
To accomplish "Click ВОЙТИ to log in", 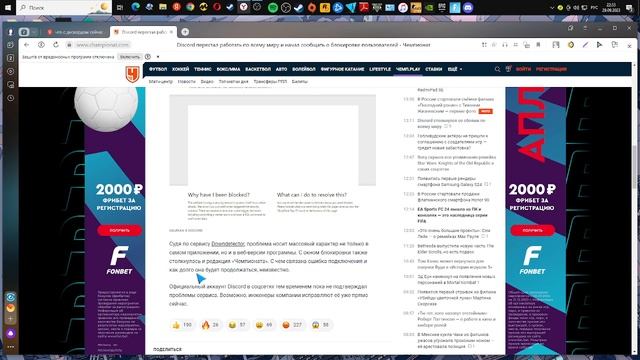I will coord(523,69).
